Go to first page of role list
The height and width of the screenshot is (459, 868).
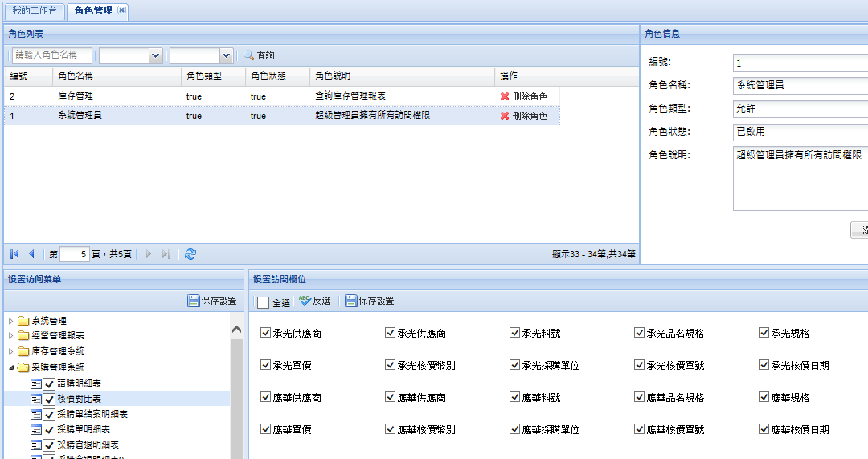[15, 254]
